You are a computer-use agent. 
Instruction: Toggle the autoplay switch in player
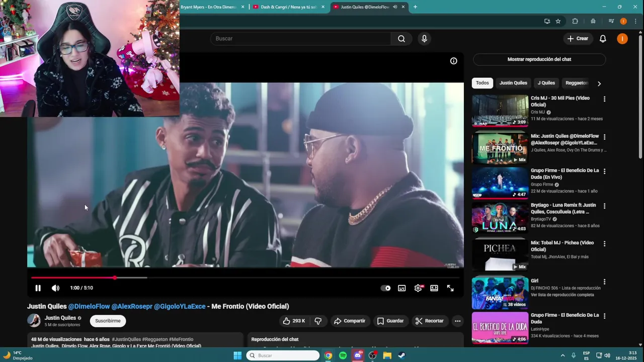coord(386,288)
